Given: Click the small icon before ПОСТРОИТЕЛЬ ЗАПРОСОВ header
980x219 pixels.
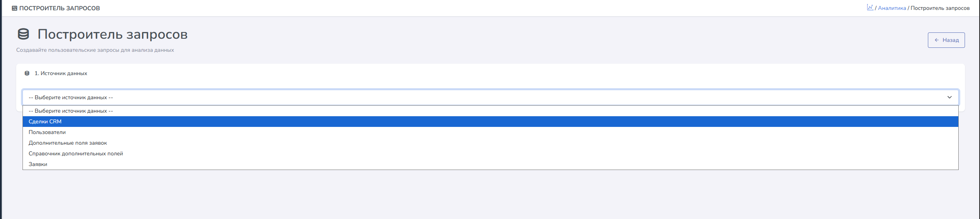Looking at the screenshot, I should [15, 8].
